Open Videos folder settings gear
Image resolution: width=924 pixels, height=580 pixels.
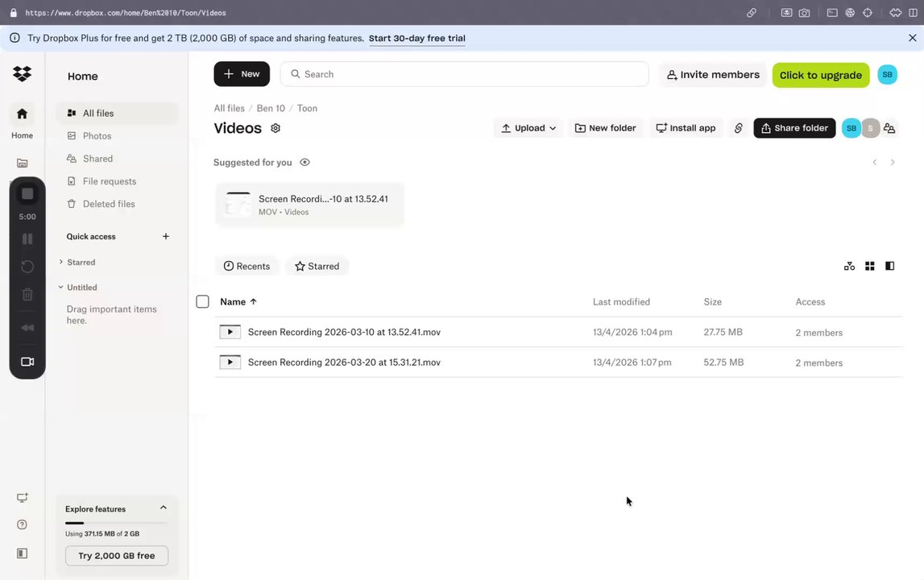point(276,128)
